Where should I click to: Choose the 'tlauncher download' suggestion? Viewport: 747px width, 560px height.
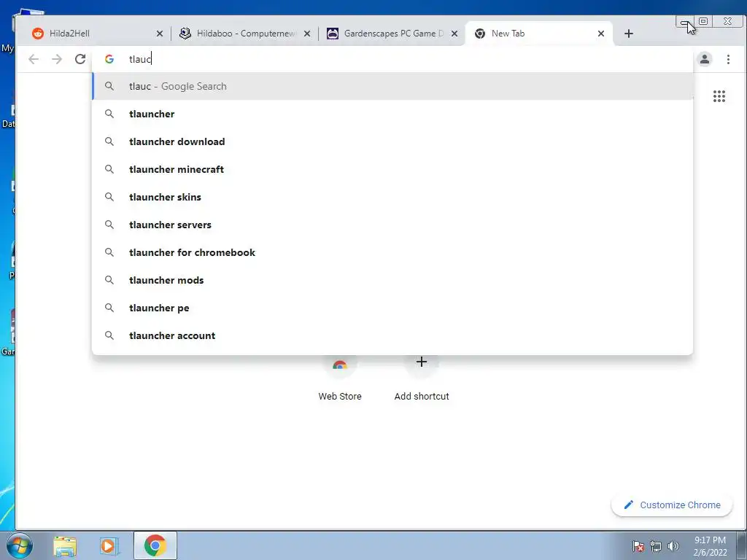(392, 141)
